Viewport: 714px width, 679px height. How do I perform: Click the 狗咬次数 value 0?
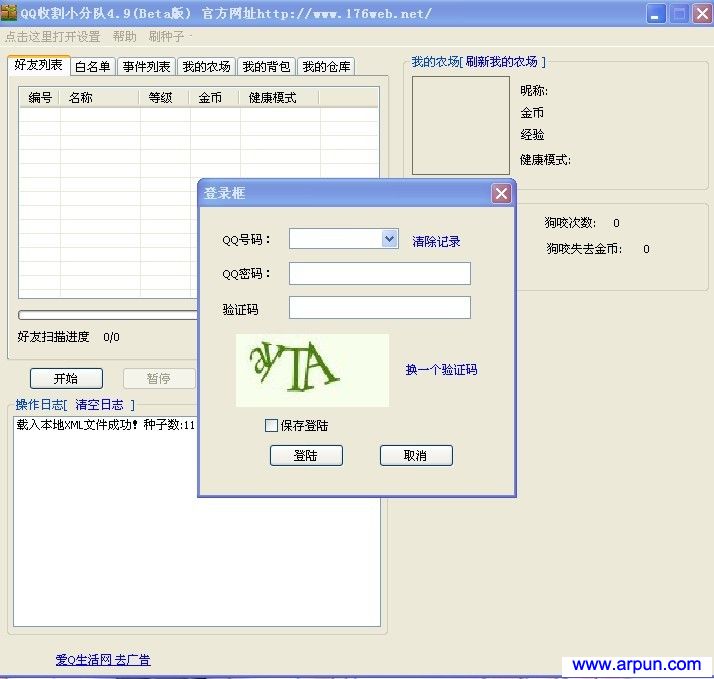pyautogui.click(x=616, y=223)
